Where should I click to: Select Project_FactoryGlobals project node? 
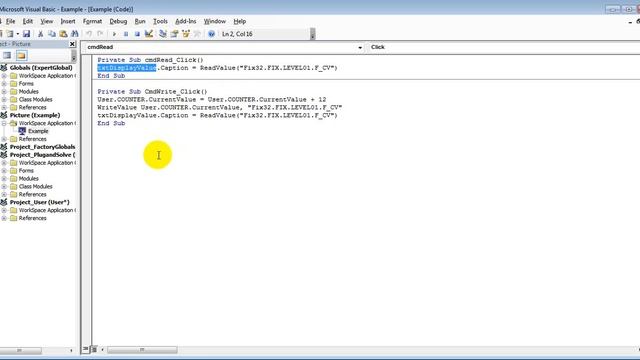[x=42, y=147]
